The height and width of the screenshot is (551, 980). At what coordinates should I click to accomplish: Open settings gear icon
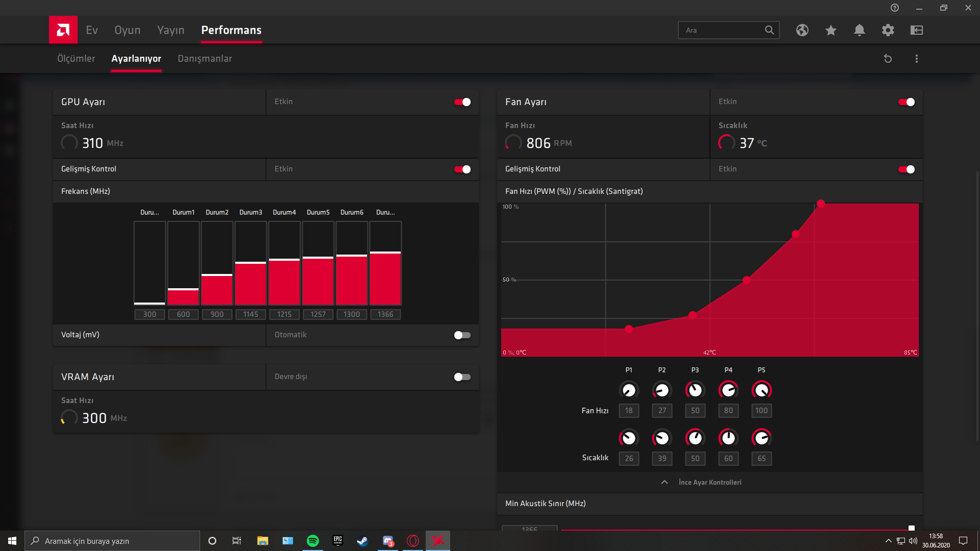(x=888, y=30)
